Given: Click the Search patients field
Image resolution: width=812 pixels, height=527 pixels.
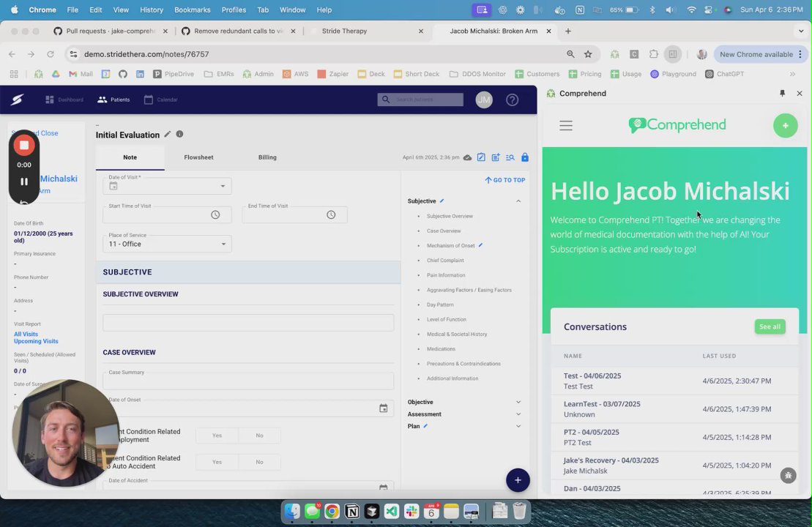Looking at the screenshot, I should (x=420, y=100).
